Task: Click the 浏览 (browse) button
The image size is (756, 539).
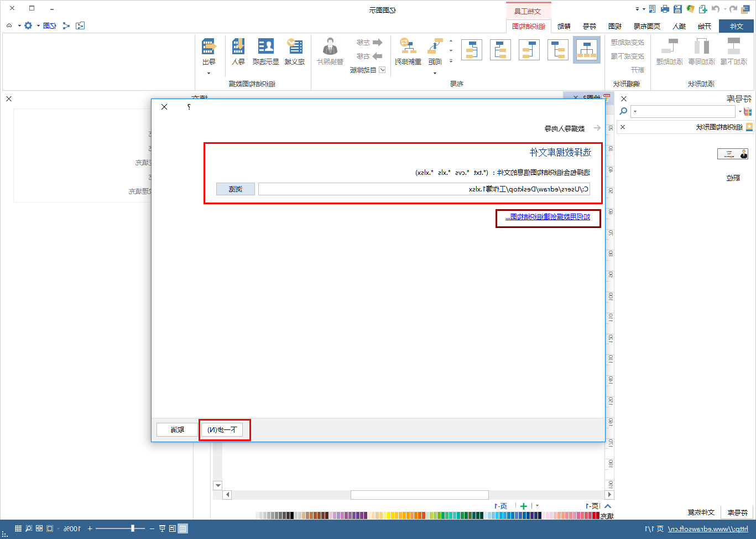Action: [236, 189]
